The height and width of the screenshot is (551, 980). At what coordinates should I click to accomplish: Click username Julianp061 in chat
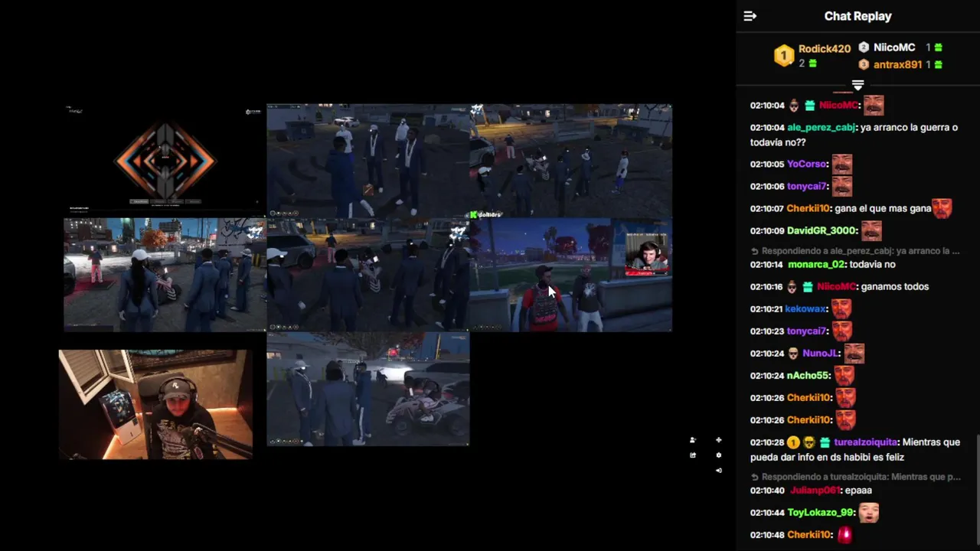pyautogui.click(x=815, y=491)
